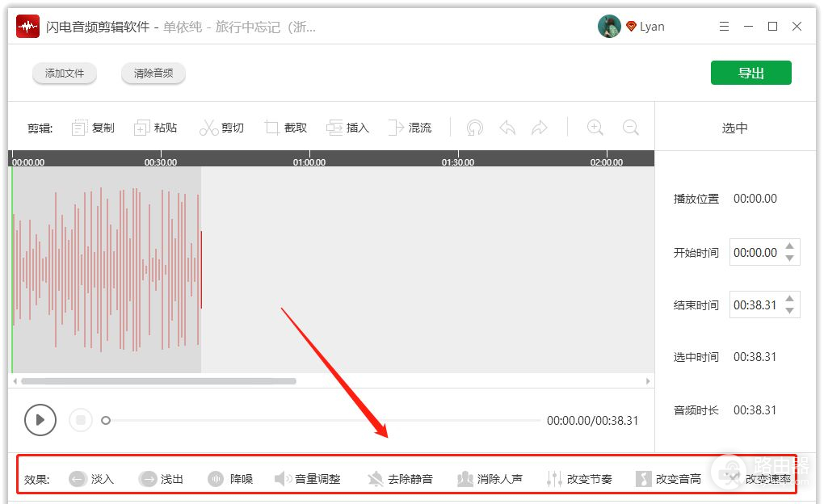Click the 00:30.00 mark on timeline ruler

tap(161, 162)
